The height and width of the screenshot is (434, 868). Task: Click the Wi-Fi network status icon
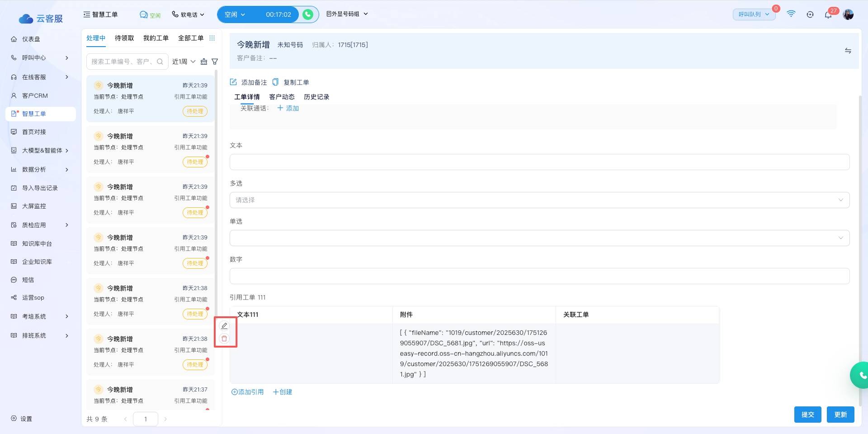click(791, 14)
